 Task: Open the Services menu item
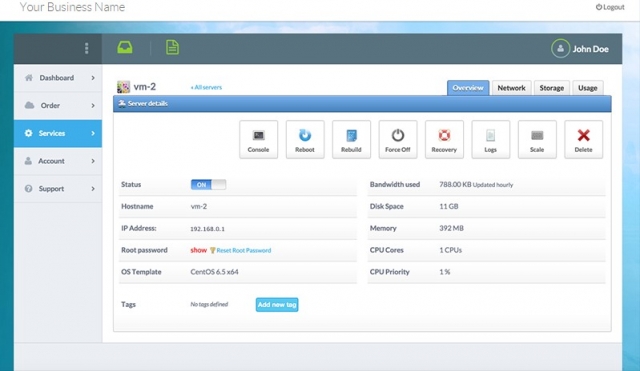pyautogui.click(x=58, y=133)
